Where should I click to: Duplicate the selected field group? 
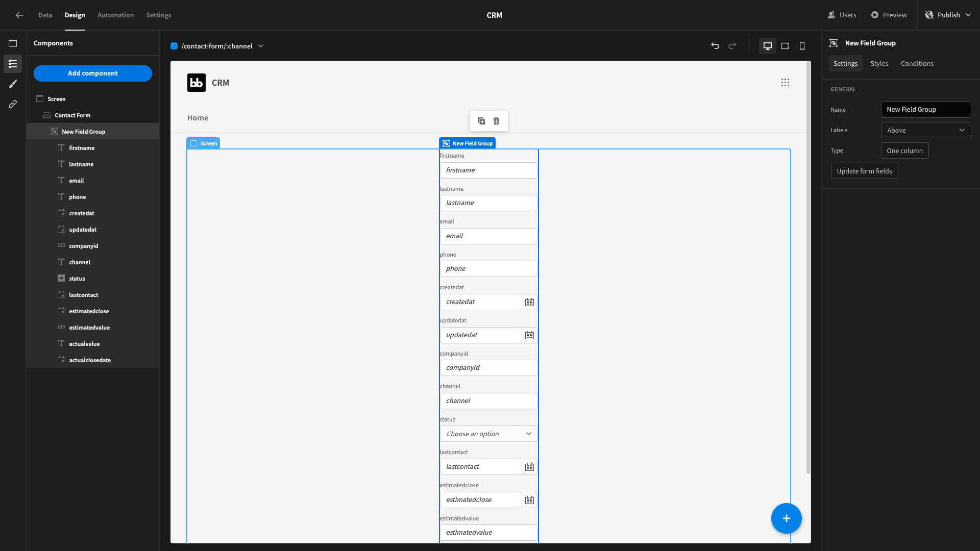point(481,121)
